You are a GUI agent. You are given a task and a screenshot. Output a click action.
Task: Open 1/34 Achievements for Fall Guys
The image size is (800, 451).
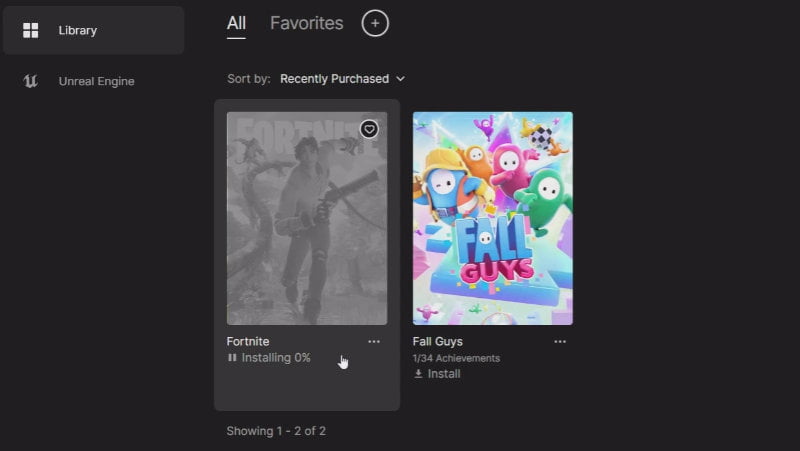click(x=456, y=358)
